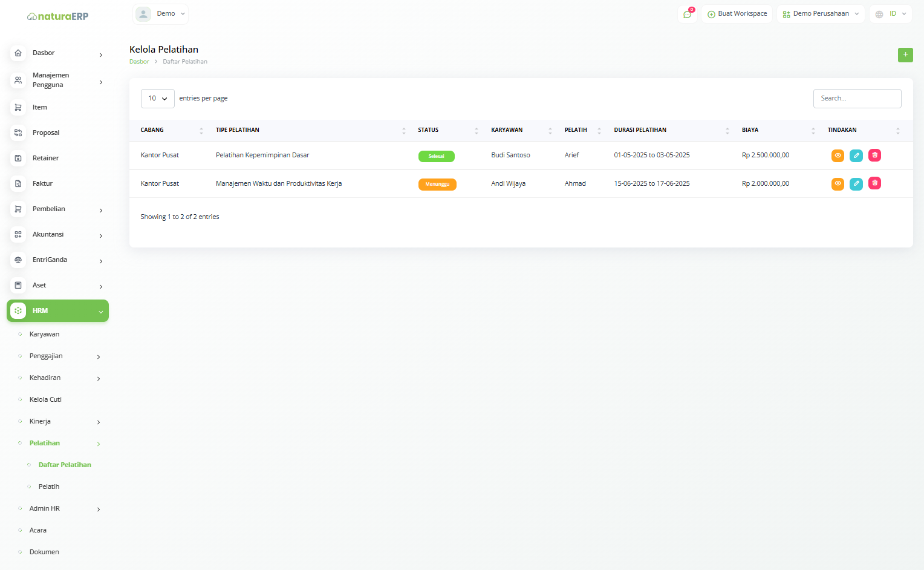Screen dimensions: 924x570
Task: Select the Pelatih submenu item
Action: point(49,486)
